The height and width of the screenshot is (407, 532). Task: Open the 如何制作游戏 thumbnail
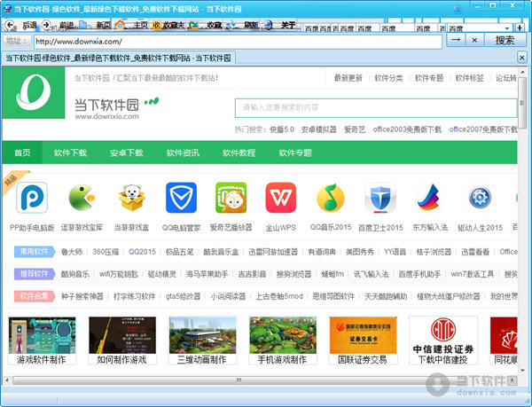[x=122, y=340]
